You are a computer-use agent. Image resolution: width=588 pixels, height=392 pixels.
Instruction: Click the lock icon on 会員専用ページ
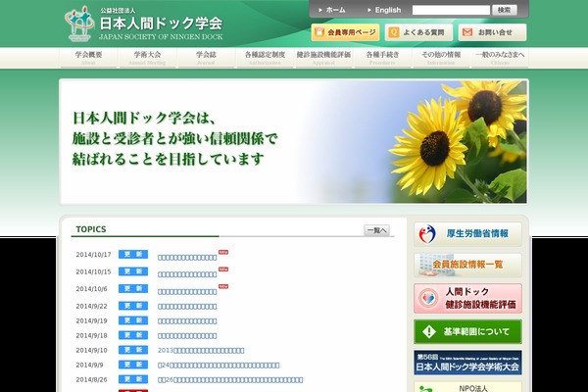point(319,32)
